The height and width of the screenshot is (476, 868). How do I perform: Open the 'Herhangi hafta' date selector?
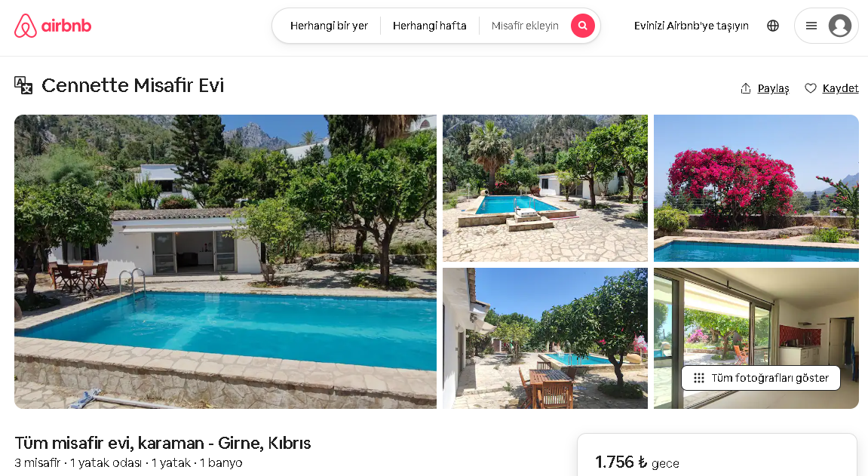(x=430, y=26)
